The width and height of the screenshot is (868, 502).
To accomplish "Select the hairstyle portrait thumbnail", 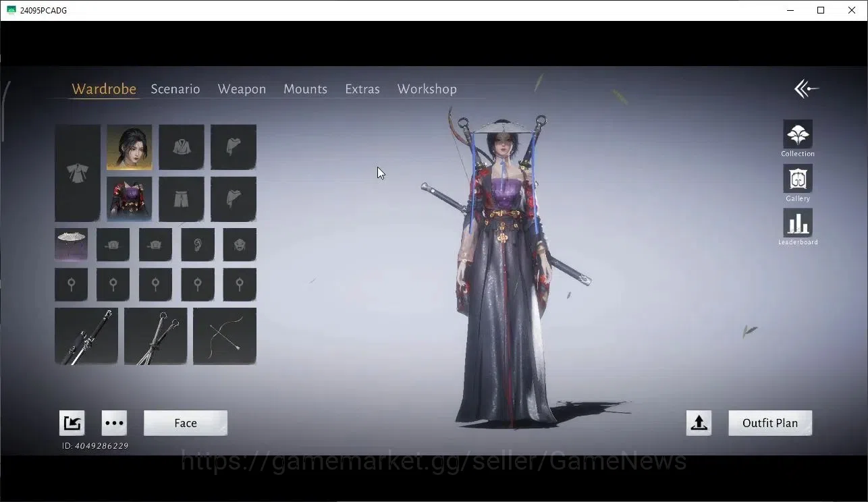I will 130,147.
